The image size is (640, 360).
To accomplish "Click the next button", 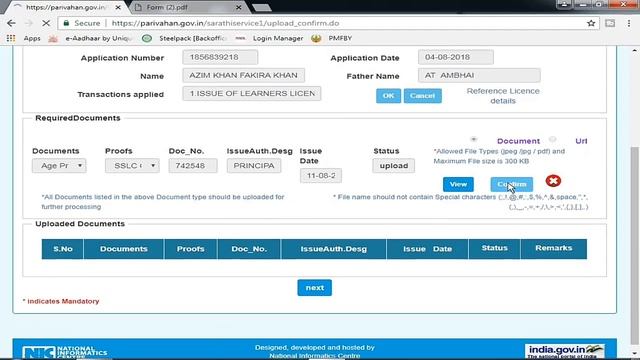I will tap(314, 288).
